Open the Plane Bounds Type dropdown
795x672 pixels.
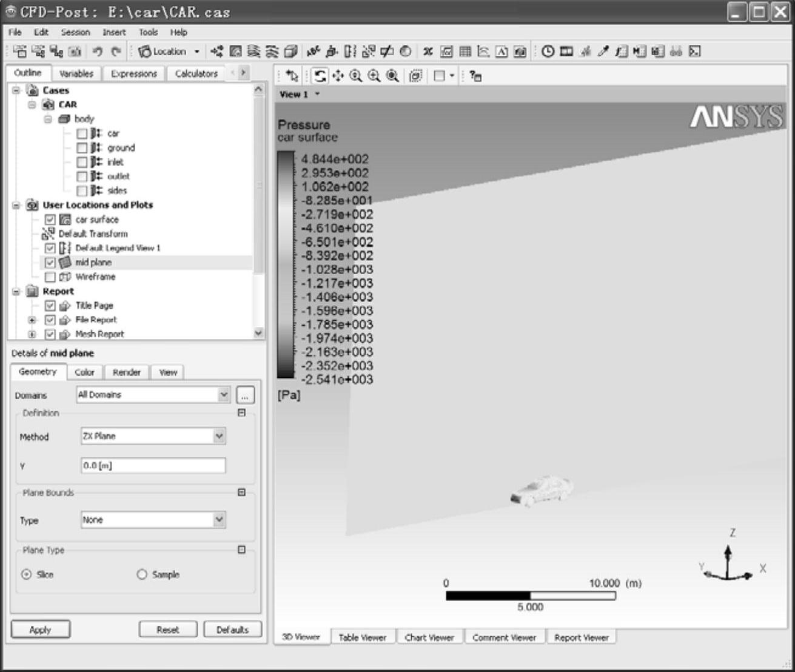(153, 520)
